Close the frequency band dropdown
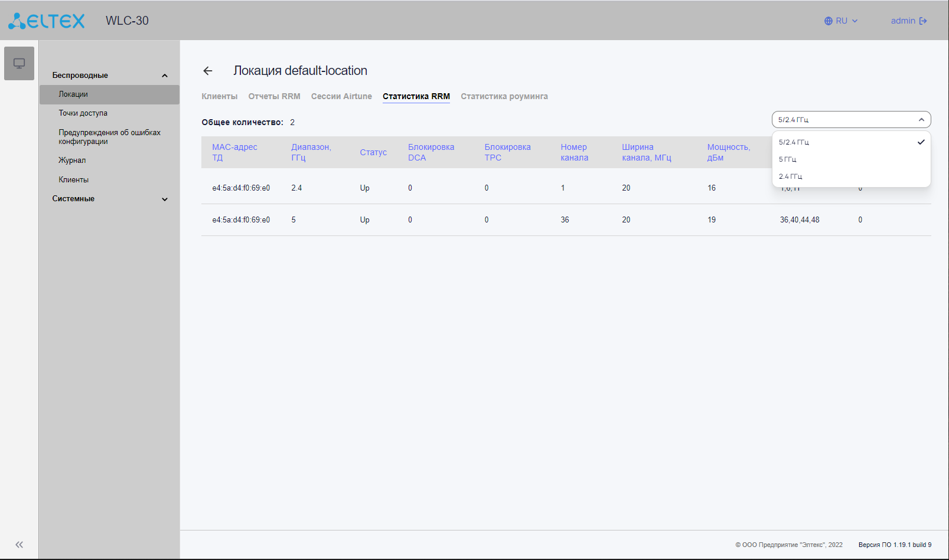 tap(921, 120)
